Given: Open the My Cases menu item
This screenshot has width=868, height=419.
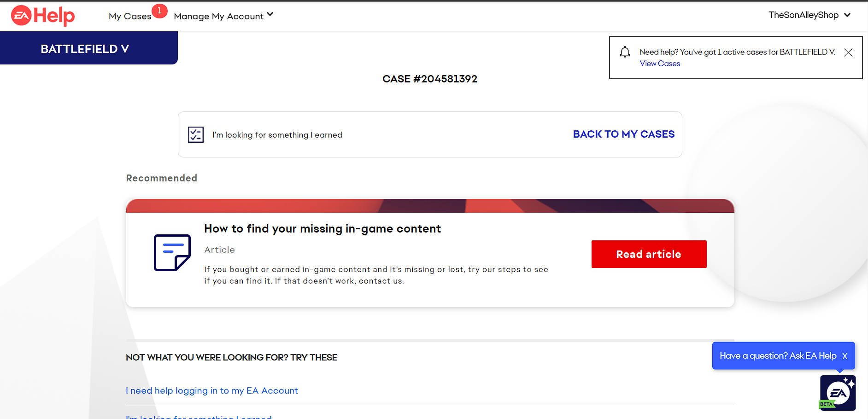Looking at the screenshot, I should point(130,16).
